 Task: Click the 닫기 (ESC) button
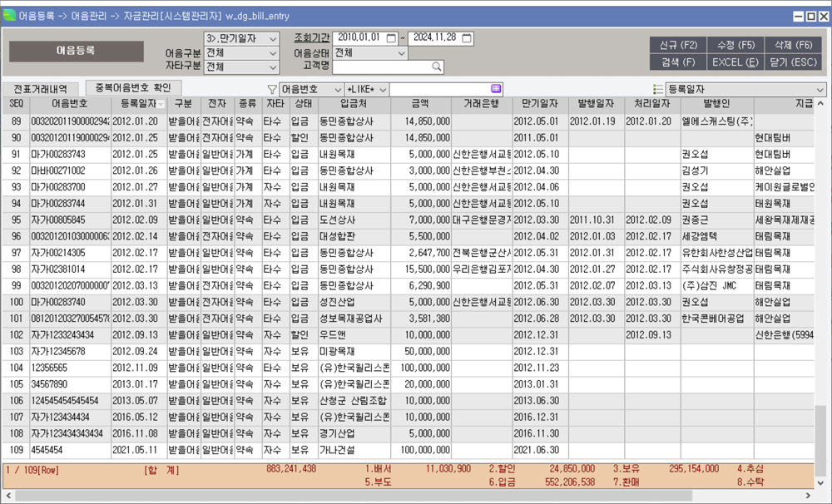point(793,62)
